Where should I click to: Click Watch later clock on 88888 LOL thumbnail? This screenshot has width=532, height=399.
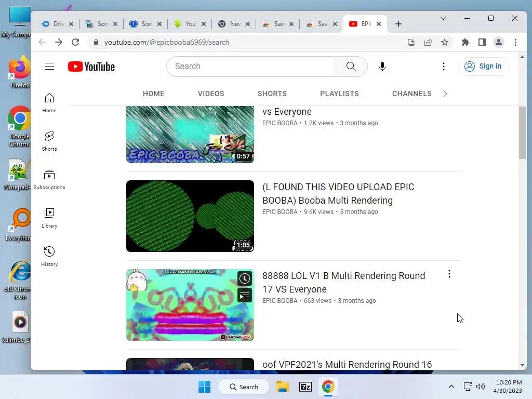[x=245, y=278]
